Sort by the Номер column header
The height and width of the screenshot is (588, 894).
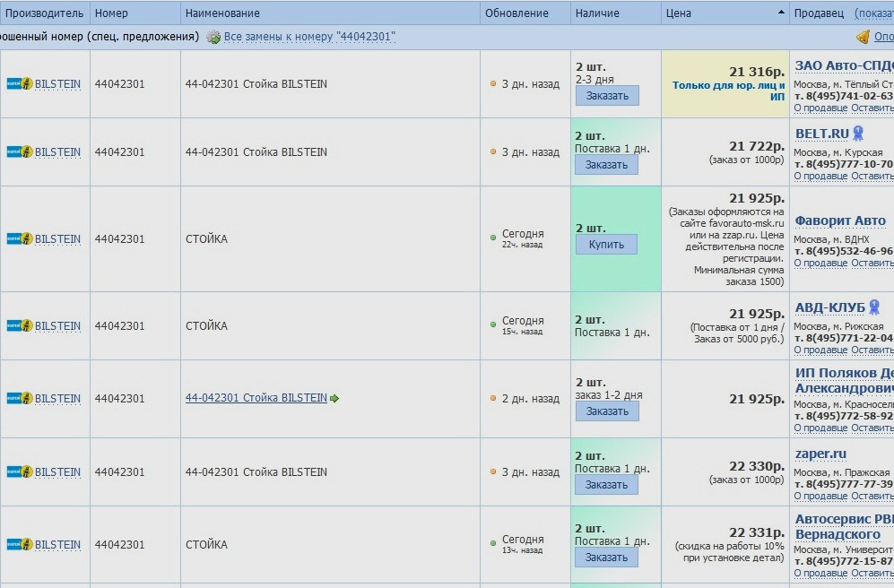tap(135, 13)
